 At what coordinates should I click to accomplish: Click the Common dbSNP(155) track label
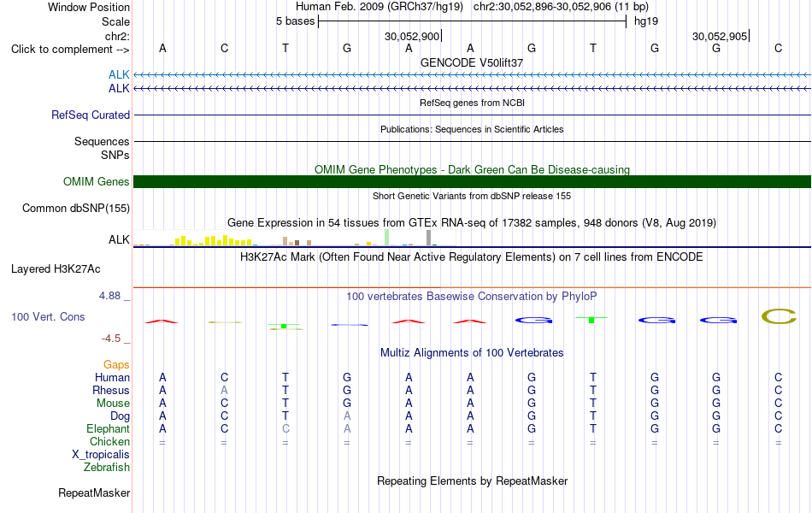tap(76, 209)
